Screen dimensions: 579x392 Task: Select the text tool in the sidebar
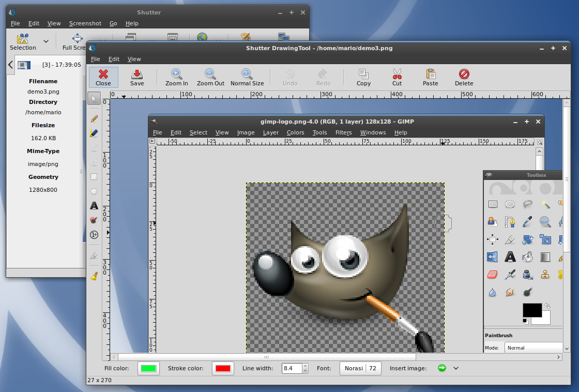click(x=94, y=206)
